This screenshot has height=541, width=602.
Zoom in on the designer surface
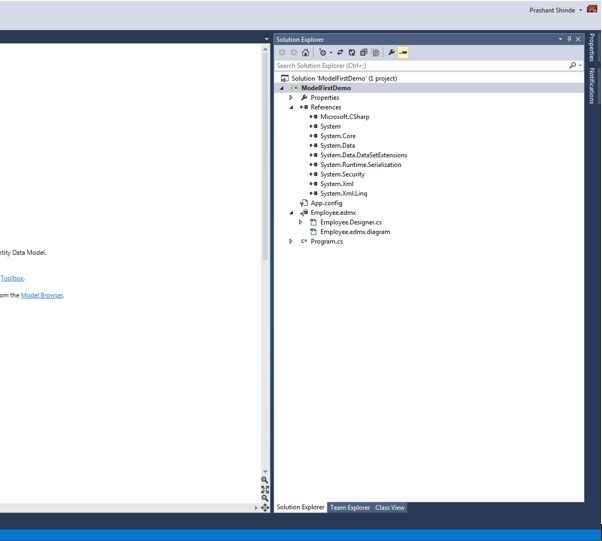[x=265, y=480]
